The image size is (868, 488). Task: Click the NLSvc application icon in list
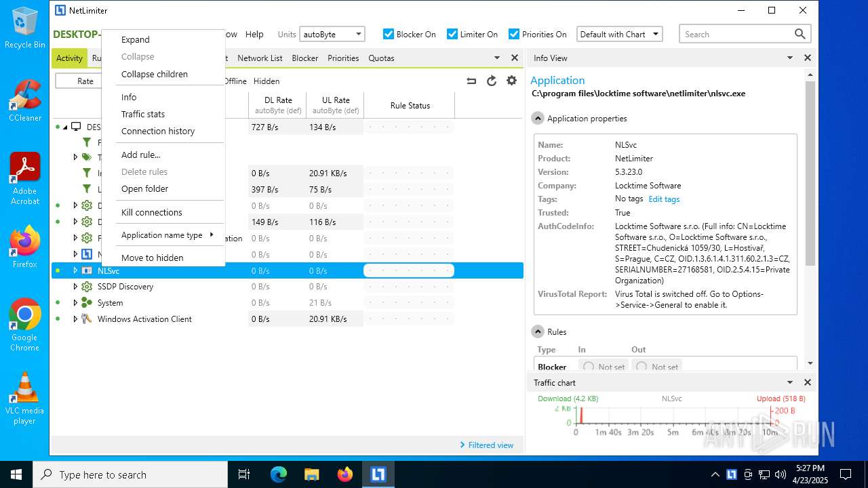point(87,270)
